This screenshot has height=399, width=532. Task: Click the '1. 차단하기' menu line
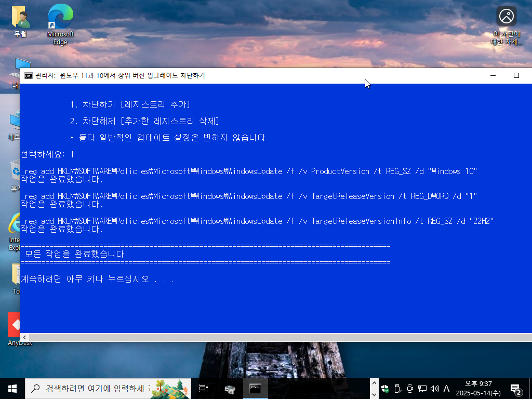130,104
